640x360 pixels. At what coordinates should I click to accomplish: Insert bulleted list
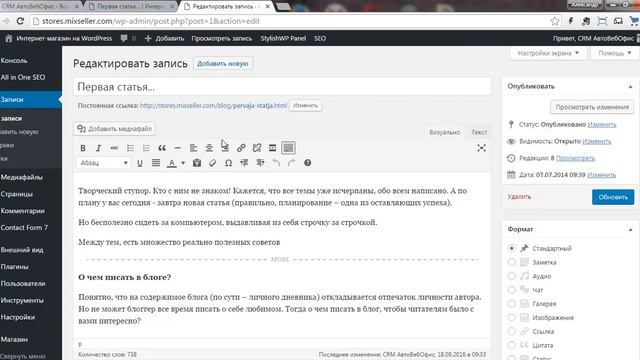[x=130, y=148]
